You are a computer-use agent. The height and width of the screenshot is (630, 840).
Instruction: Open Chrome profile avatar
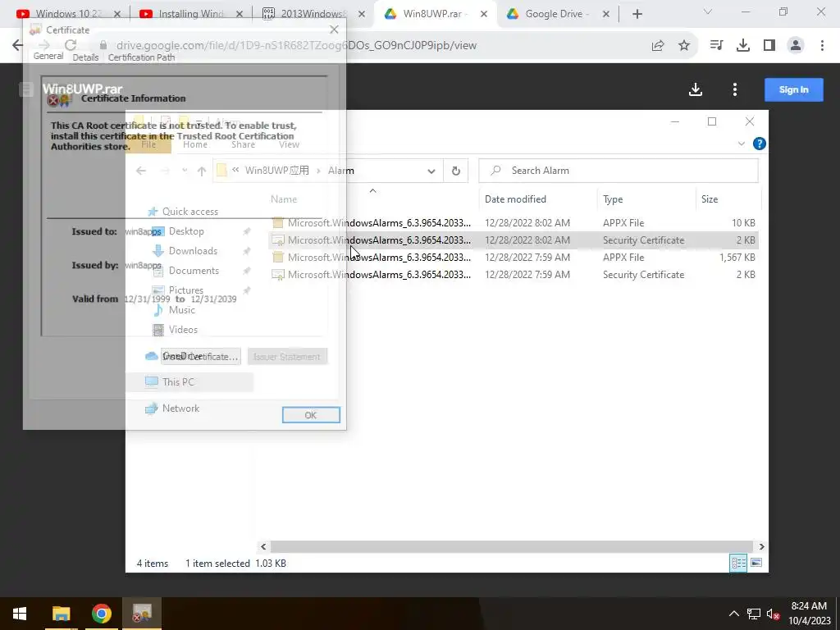(796, 46)
